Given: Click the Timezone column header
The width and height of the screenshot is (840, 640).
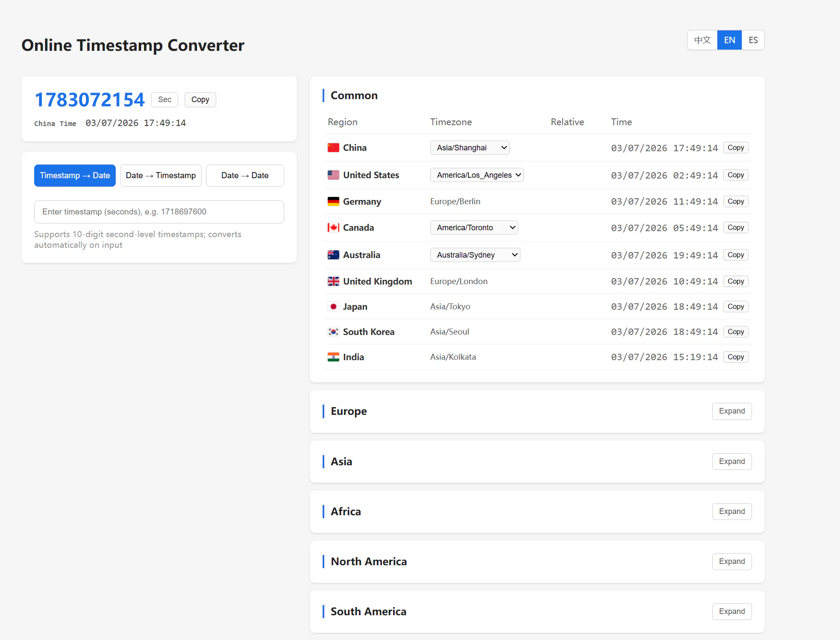Looking at the screenshot, I should [x=451, y=122].
